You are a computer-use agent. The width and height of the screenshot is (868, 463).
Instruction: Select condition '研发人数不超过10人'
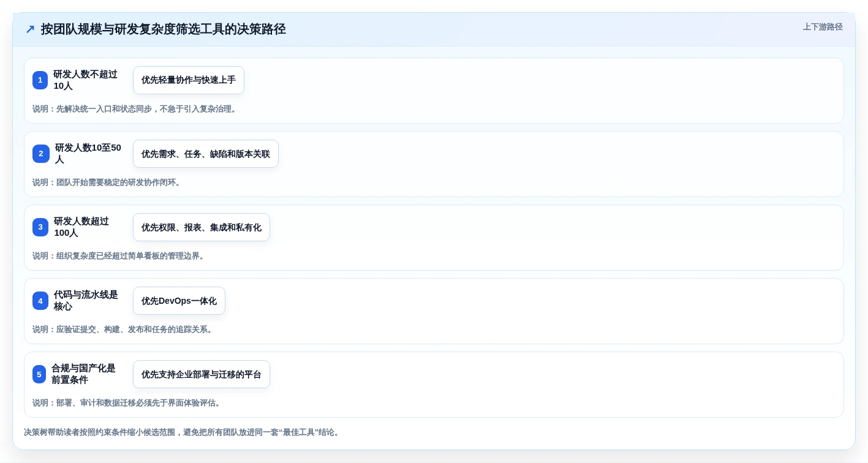coord(85,80)
